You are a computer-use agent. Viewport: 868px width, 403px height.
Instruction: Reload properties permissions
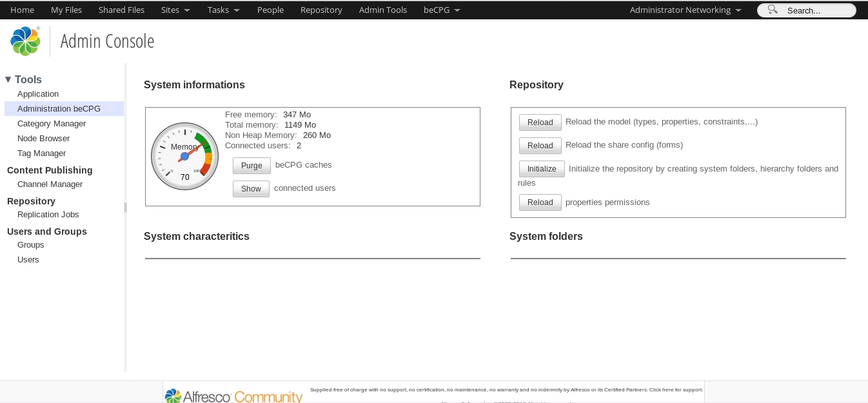coord(540,202)
